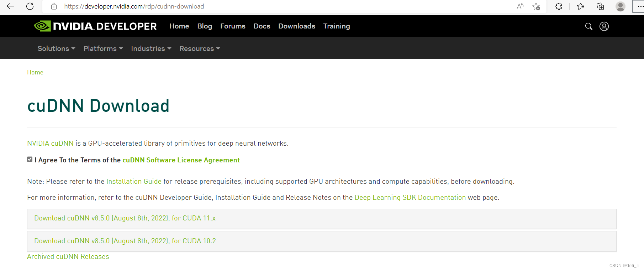Open the Downloads navigation item
The image size is (644, 271).
click(x=297, y=26)
